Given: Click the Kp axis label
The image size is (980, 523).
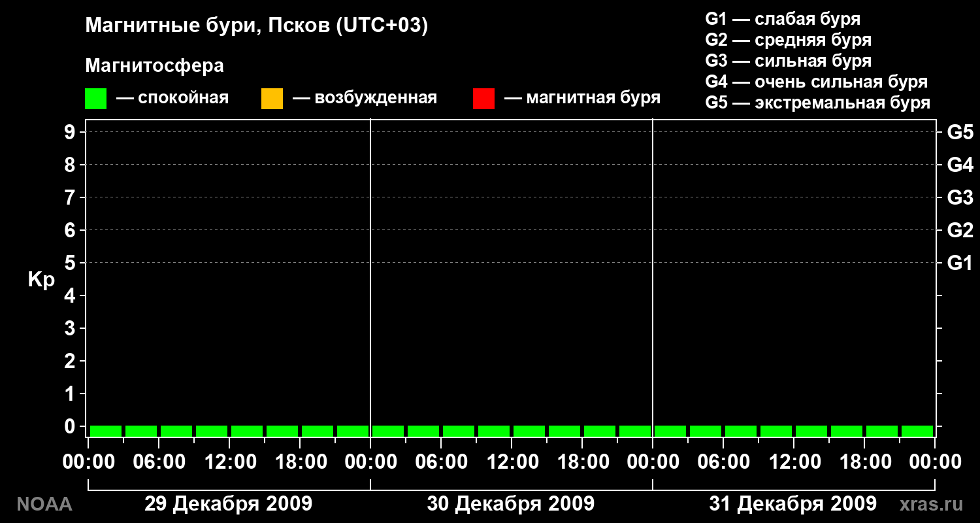Looking at the screenshot, I should (x=41, y=280).
